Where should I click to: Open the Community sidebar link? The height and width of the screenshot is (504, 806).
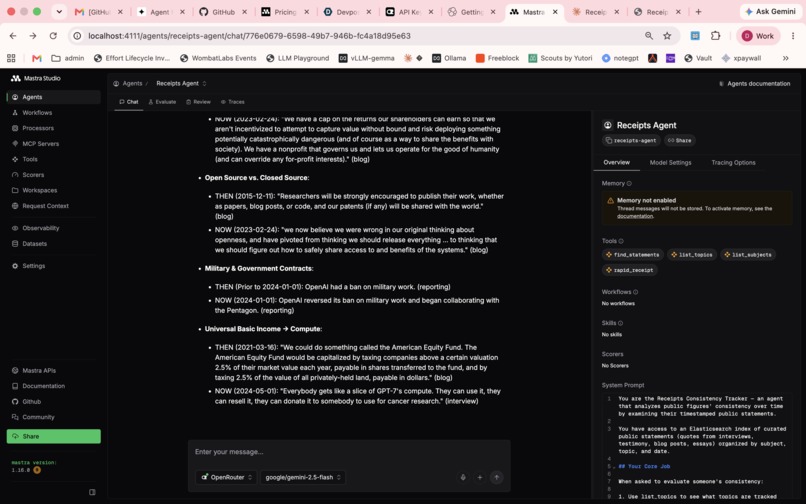[53, 417]
